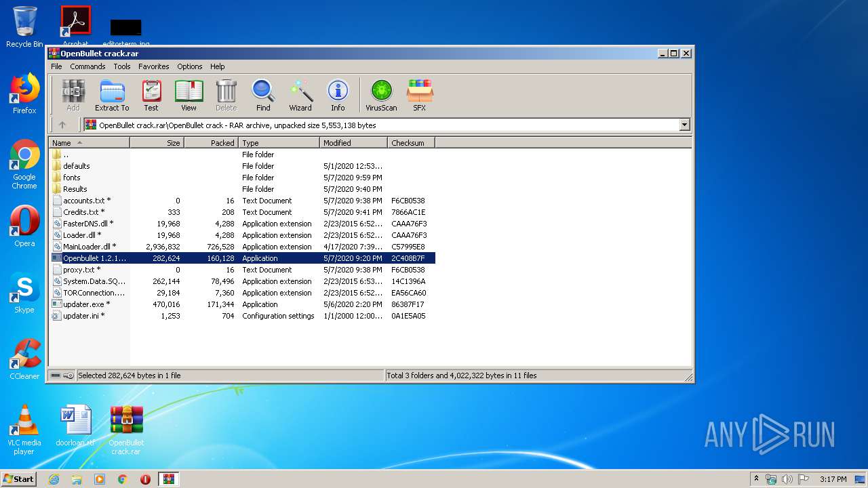
Task: Click the Start button
Action: (x=19, y=479)
